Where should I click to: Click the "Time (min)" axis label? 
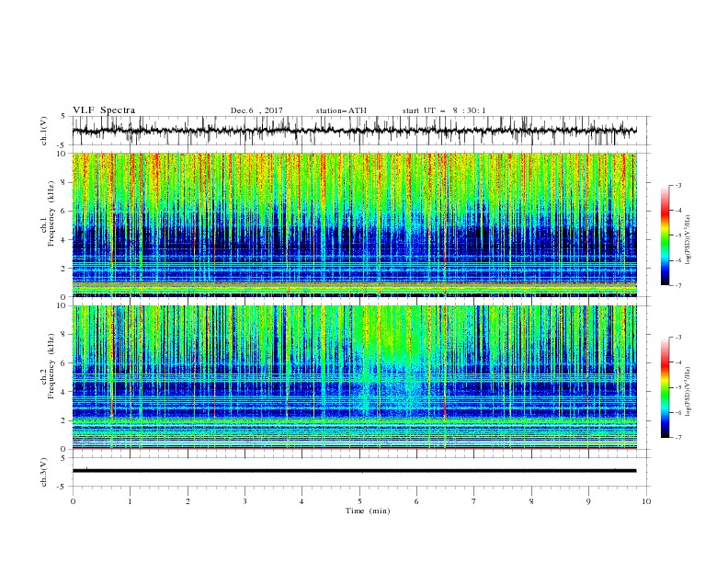click(x=368, y=511)
